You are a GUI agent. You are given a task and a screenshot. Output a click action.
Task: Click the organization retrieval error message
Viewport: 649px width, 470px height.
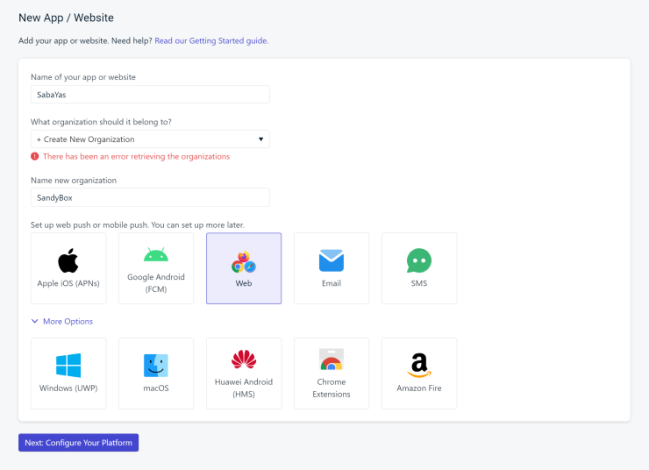pyautogui.click(x=136, y=156)
